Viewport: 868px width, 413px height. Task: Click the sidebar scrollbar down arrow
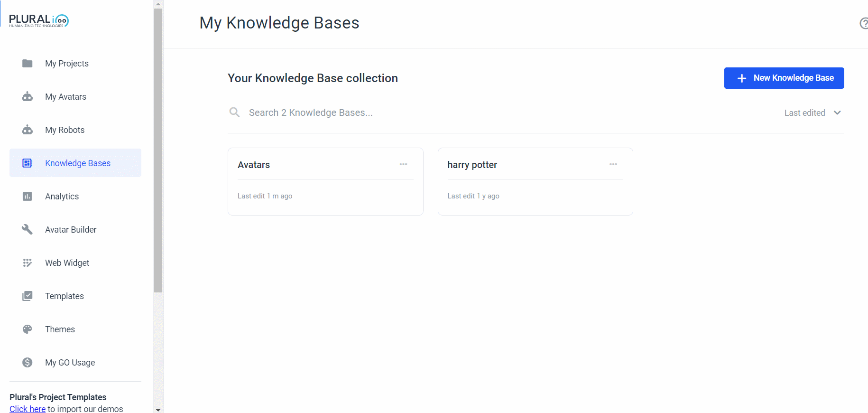tap(158, 409)
